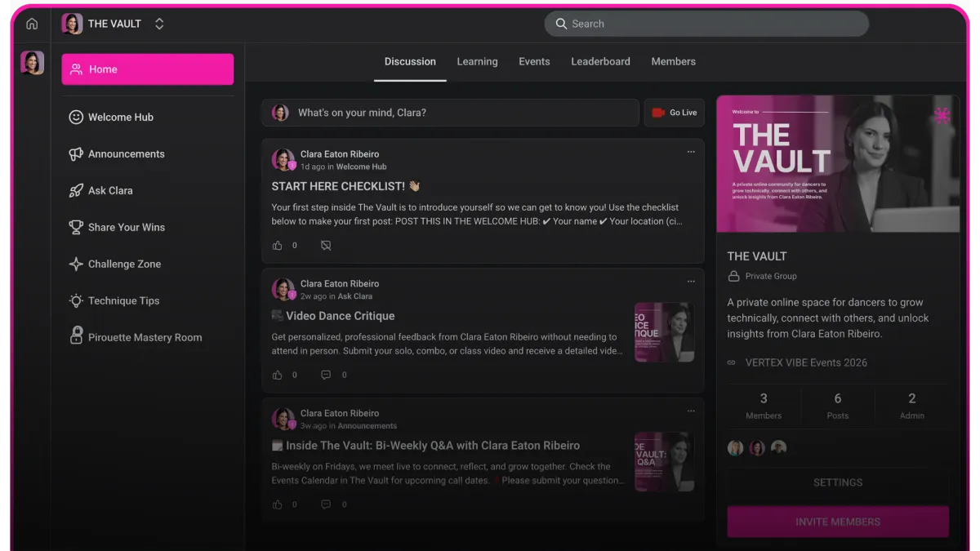980x551 pixels.
Task: Click the comment icon on Video Dance Critique post
Action: pos(326,375)
